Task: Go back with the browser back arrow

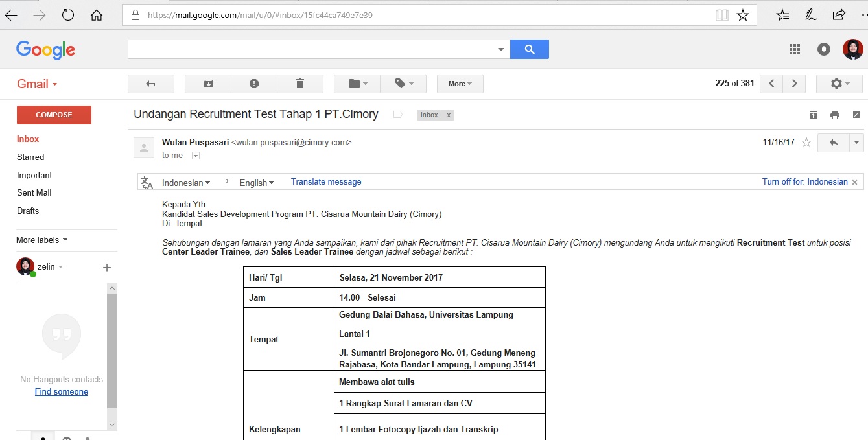Action: tap(11, 15)
